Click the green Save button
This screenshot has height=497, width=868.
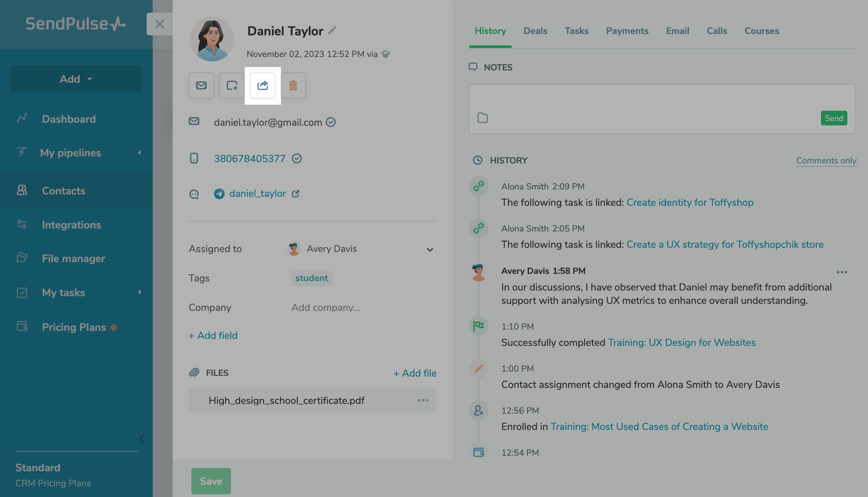(x=211, y=481)
